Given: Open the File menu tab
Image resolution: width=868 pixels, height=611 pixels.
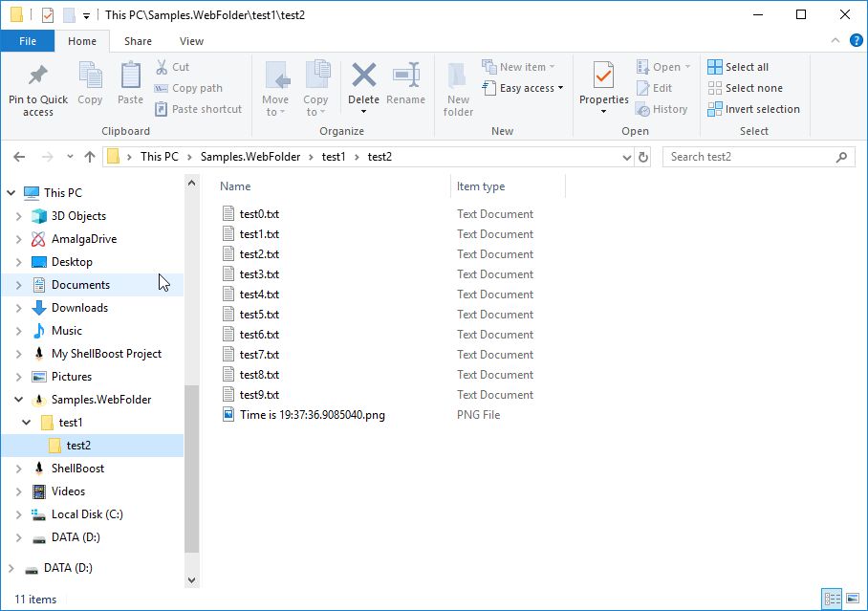Looking at the screenshot, I should 27,41.
